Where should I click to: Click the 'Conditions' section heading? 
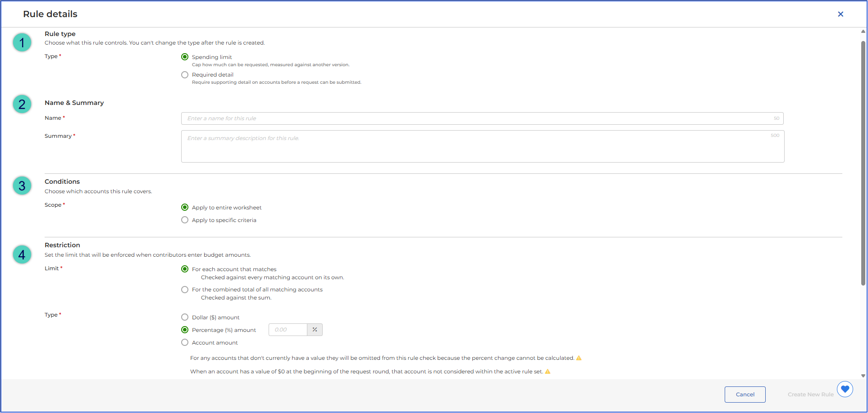click(x=62, y=182)
